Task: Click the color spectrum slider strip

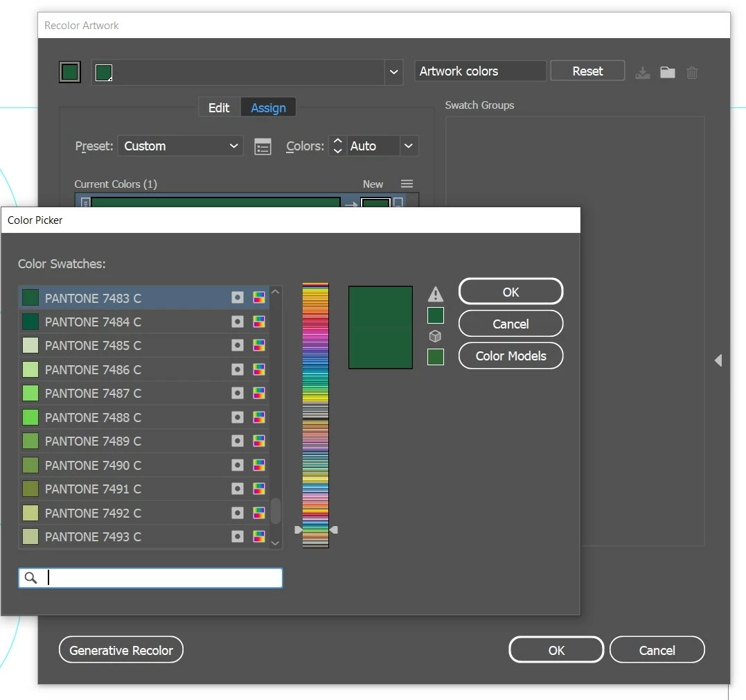Action: pyautogui.click(x=315, y=415)
